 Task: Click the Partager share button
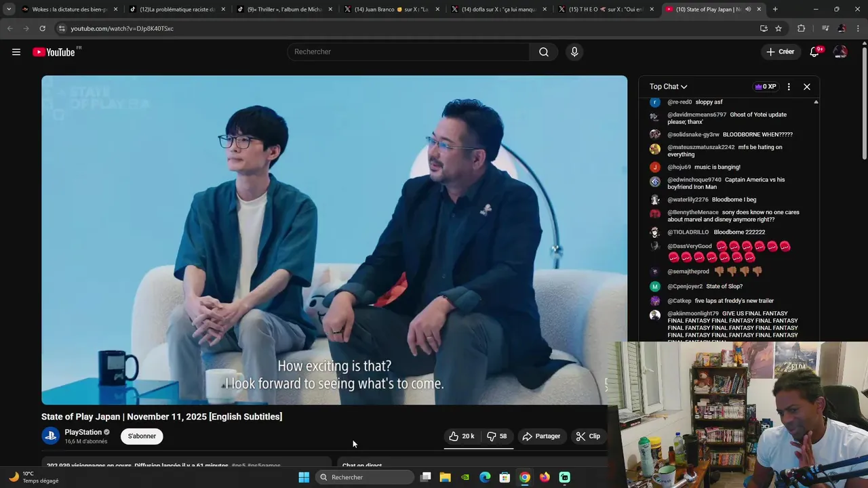click(541, 436)
